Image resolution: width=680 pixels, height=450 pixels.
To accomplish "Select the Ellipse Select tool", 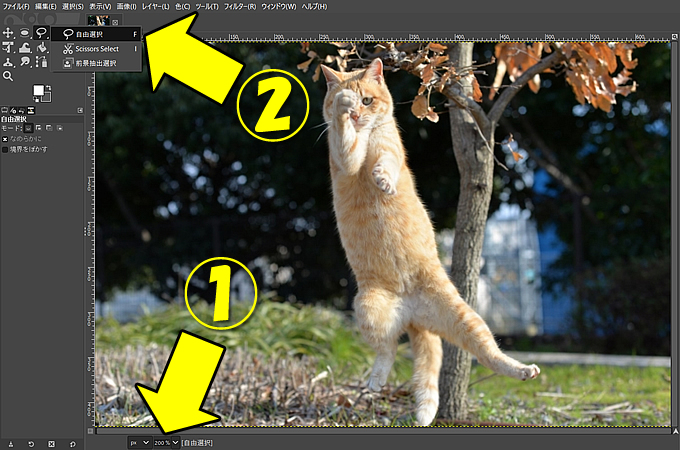I will 24,33.
